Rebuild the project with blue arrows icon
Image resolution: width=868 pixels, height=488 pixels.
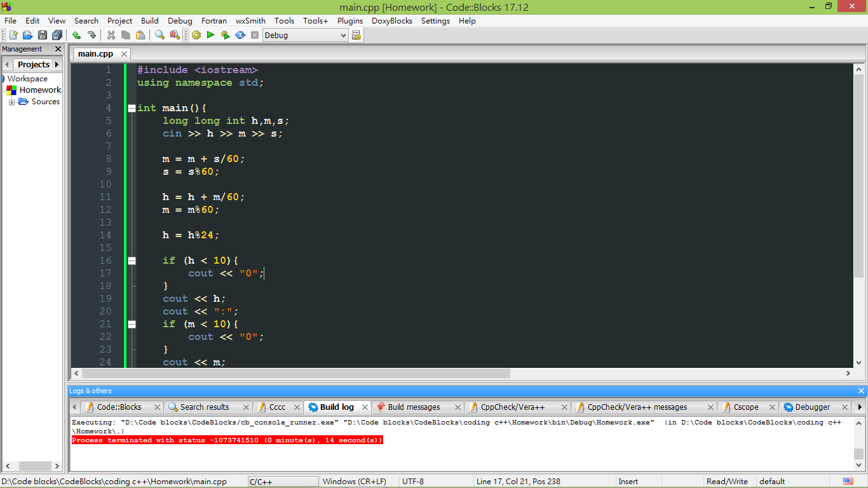pos(240,35)
